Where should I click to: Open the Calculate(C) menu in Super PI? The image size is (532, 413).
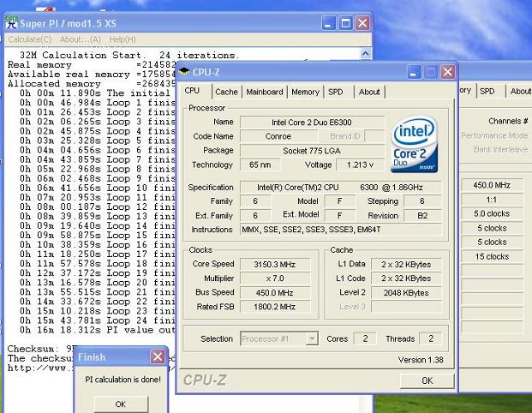click(30, 39)
